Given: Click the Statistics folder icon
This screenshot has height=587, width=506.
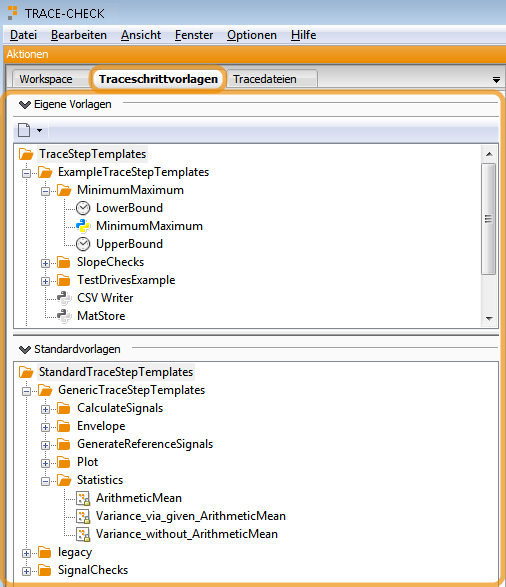Looking at the screenshot, I should click(x=64, y=480).
